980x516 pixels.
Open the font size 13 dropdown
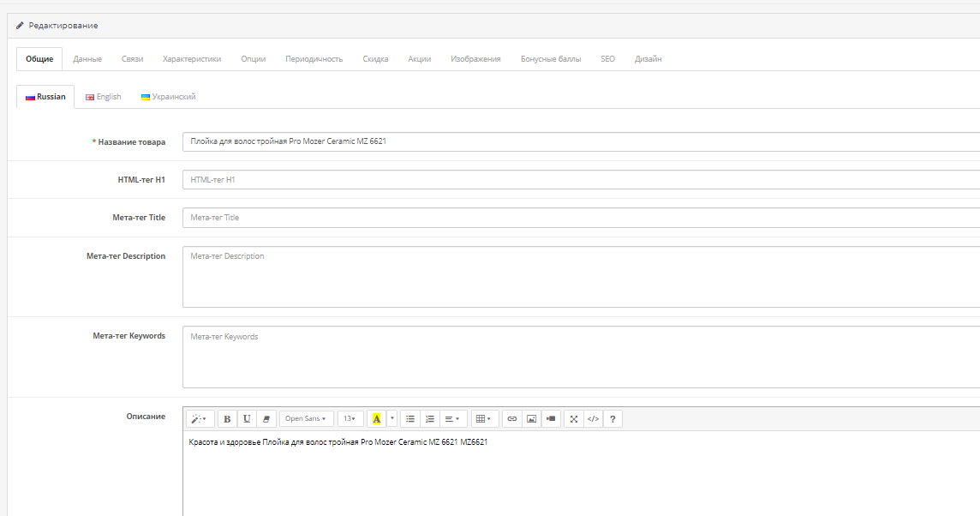350,419
